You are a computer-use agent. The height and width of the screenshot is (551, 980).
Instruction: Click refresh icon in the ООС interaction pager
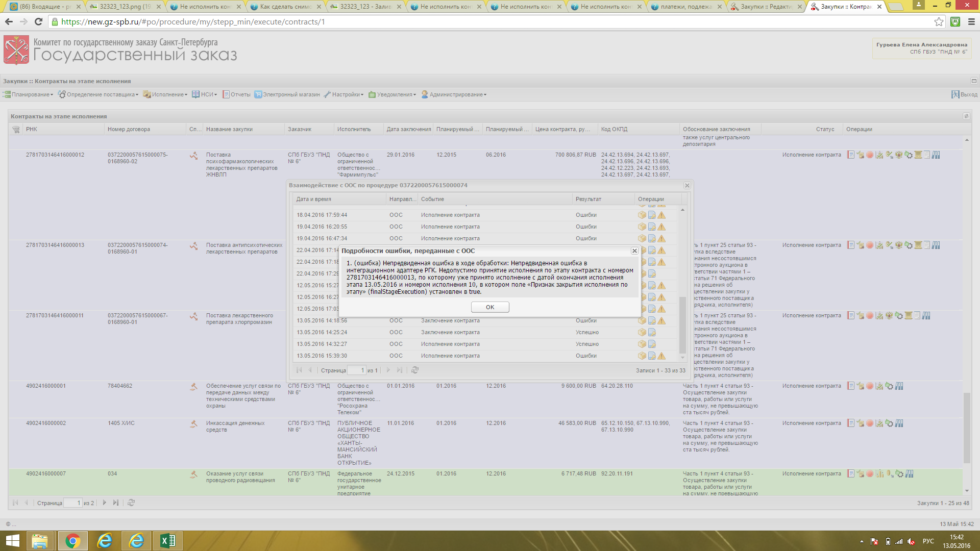click(x=415, y=370)
